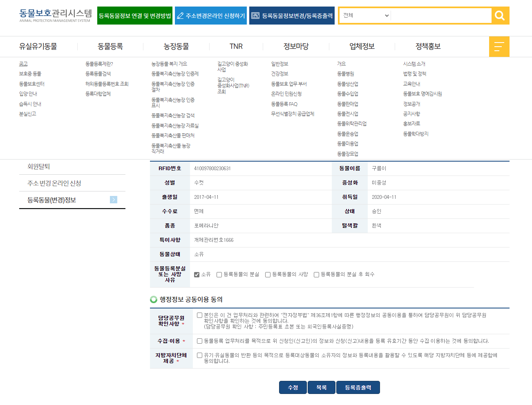
Task: Open the TNR main menu
Action: 236,46
